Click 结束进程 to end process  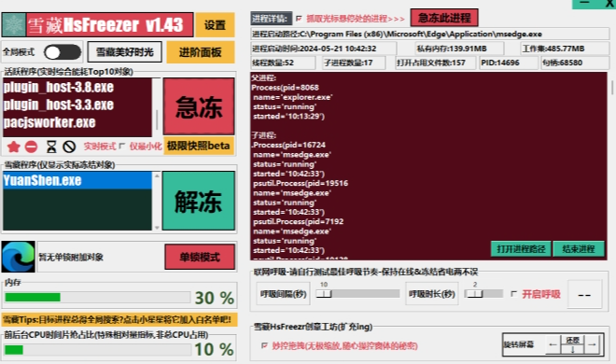click(x=579, y=249)
